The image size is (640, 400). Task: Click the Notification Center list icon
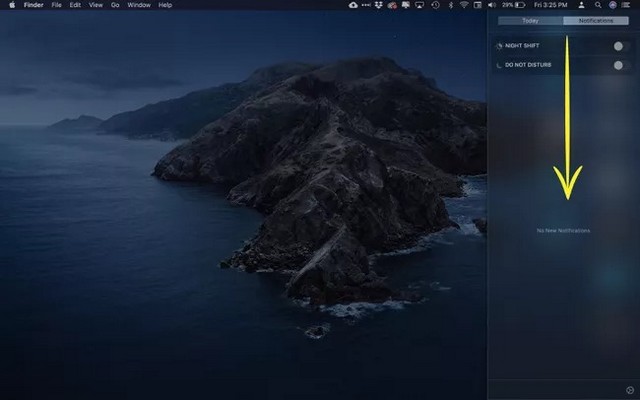click(x=626, y=5)
